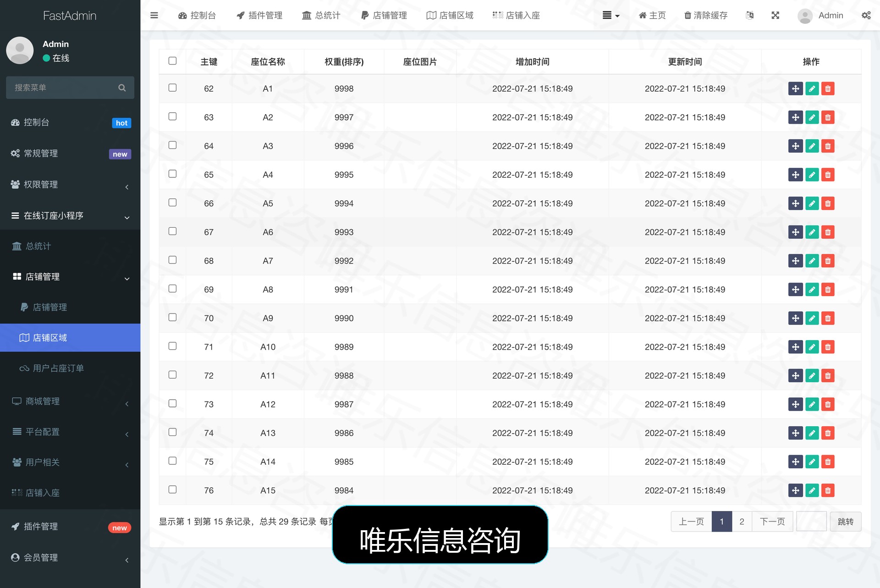The height and width of the screenshot is (588, 880).
Task: Tick the checkbox for row 72 A11
Action: [x=172, y=374]
